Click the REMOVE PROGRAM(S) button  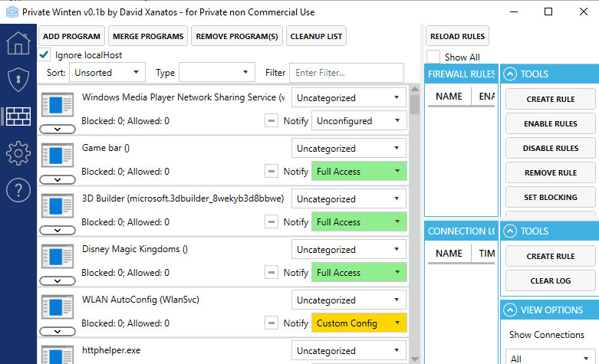237,36
